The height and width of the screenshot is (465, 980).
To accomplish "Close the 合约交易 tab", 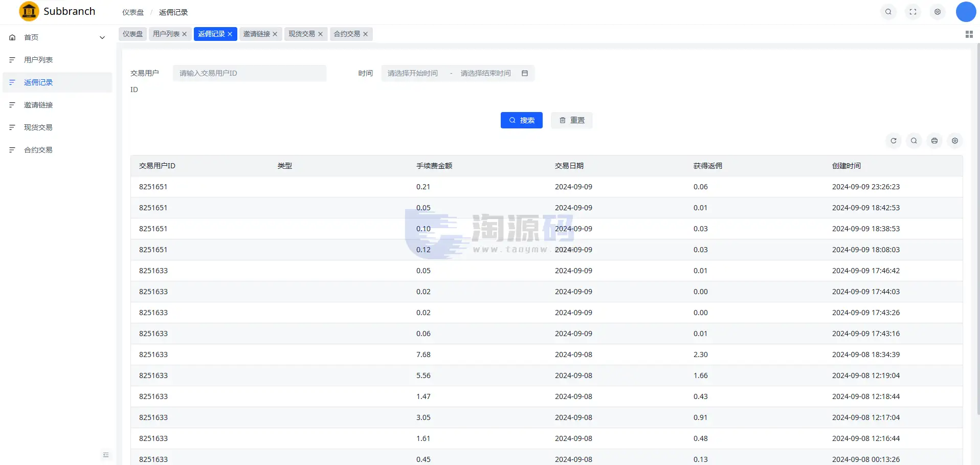I will tap(366, 34).
